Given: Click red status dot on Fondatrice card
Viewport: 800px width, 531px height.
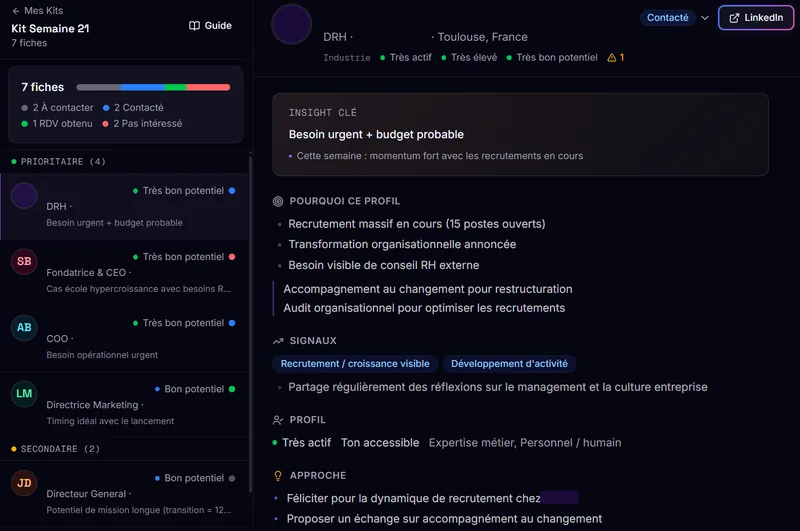Looking at the screenshot, I should point(232,257).
